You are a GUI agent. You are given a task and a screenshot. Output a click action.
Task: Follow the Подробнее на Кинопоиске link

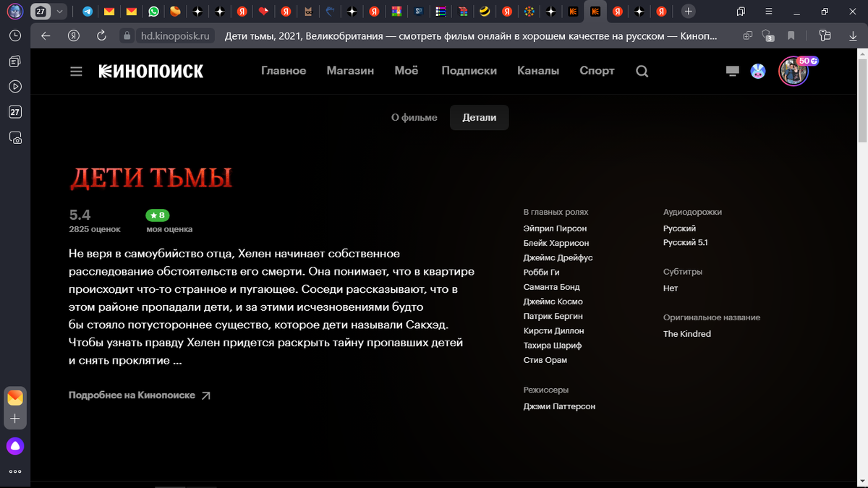140,395
